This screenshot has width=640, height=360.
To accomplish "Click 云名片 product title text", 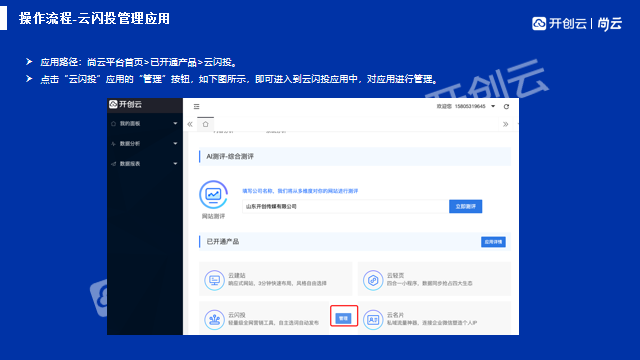I will coord(395,315).
